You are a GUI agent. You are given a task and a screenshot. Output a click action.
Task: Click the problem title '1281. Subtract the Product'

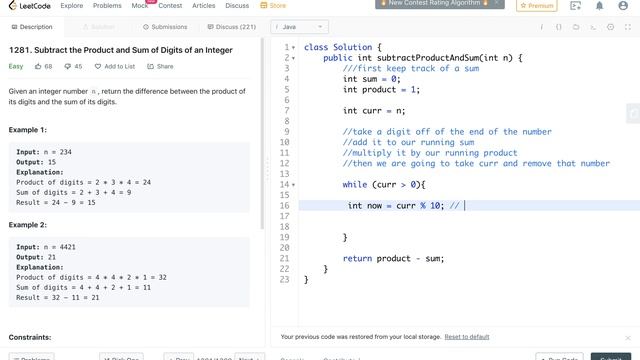pyautogui.click(x=121, y=50)
